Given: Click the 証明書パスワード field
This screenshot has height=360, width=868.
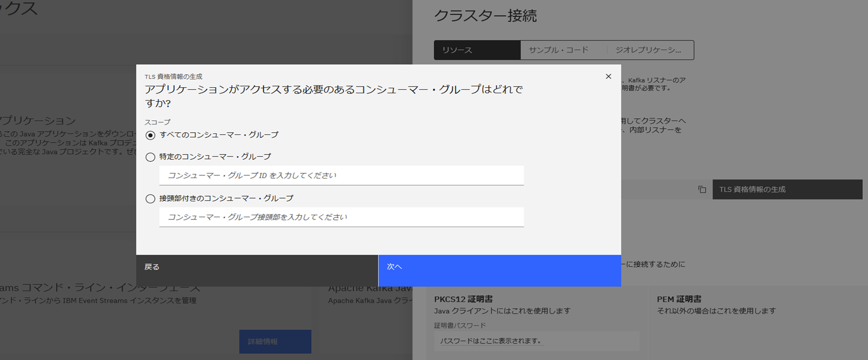Looking at the screenshot, I should point(536,341).
